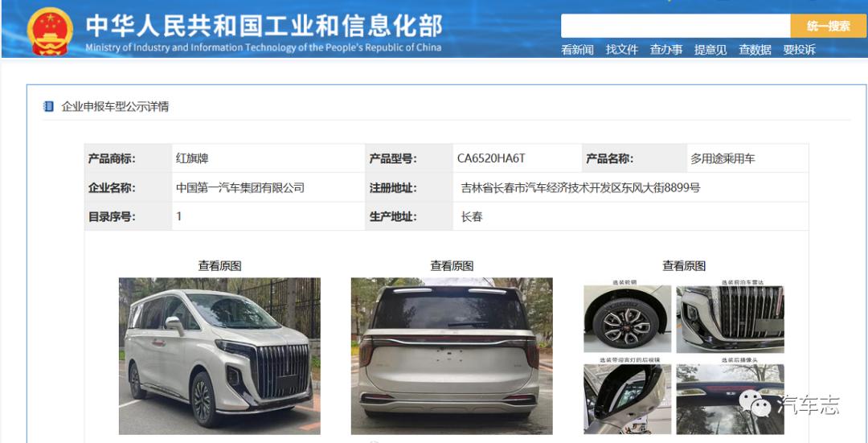Viewport: 868px width, 443px height.
Task: Select the 提意见 navigation item
Action: click(x=710, y=50)
